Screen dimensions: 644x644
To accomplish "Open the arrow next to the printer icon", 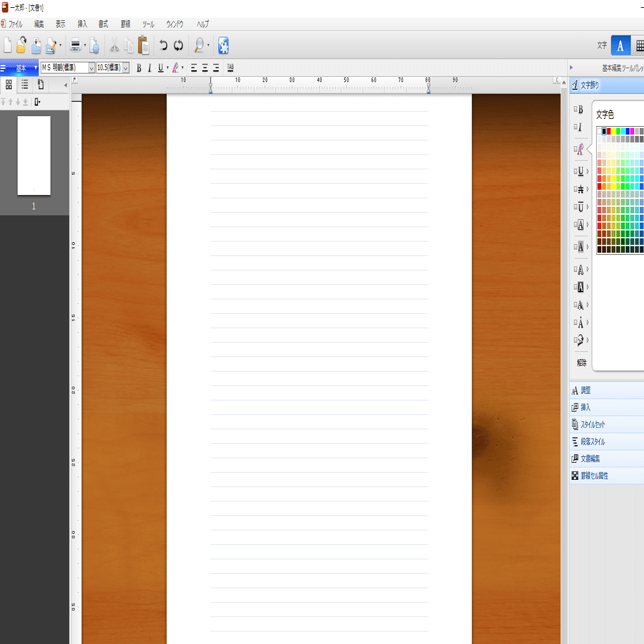I will [85, 45].
